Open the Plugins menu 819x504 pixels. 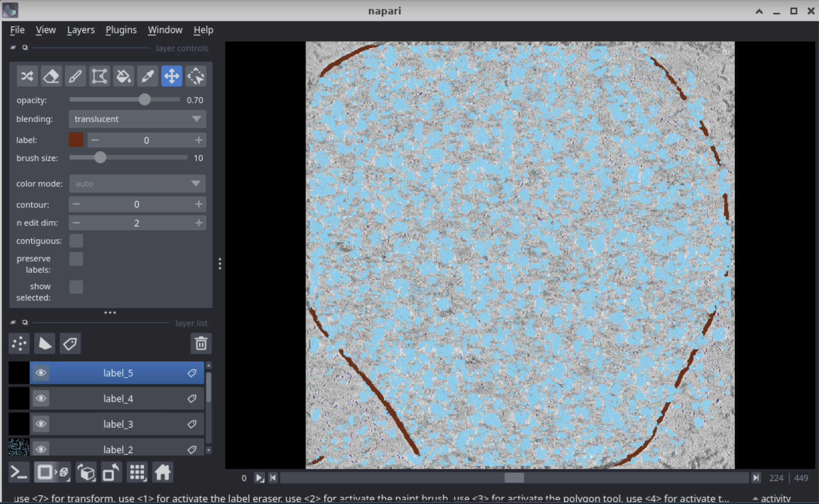(121, 30)
